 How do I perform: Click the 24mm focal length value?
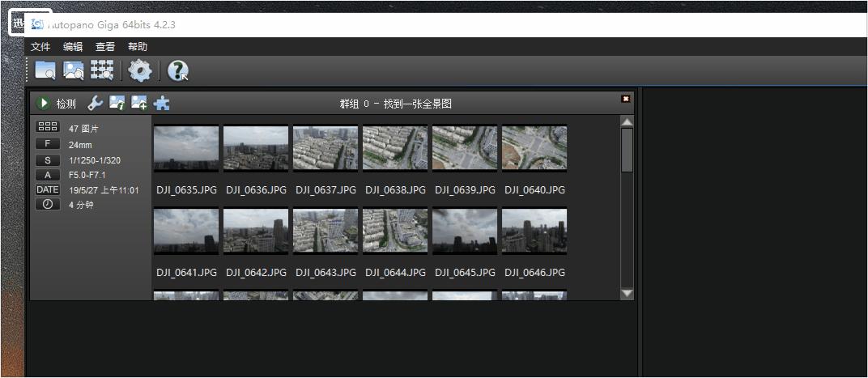80,145
